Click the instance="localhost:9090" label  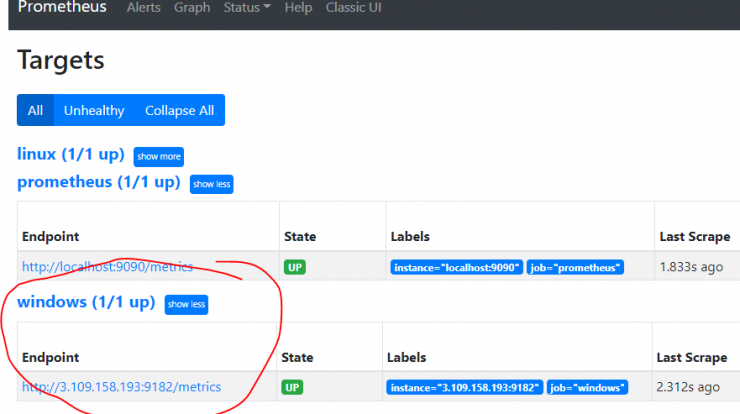[x=456, y=268]
